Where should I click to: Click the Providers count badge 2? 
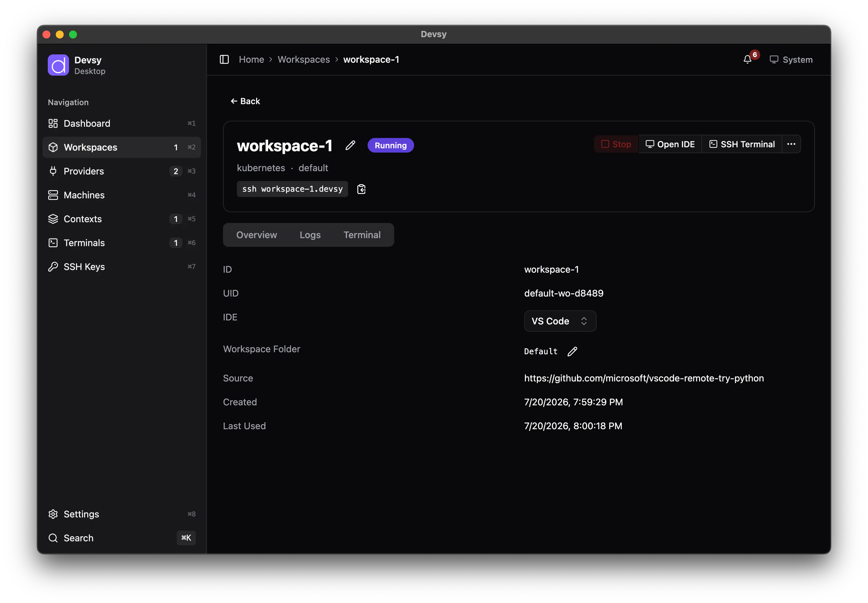[175, 171]
